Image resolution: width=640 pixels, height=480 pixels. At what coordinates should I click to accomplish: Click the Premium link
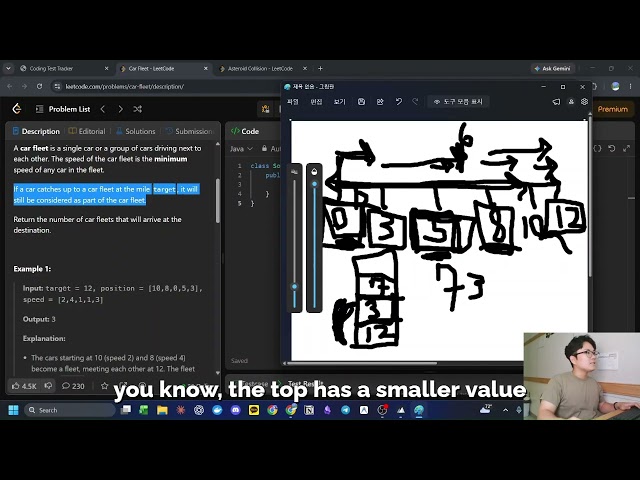pyautogui.click(x=612, y=109)
